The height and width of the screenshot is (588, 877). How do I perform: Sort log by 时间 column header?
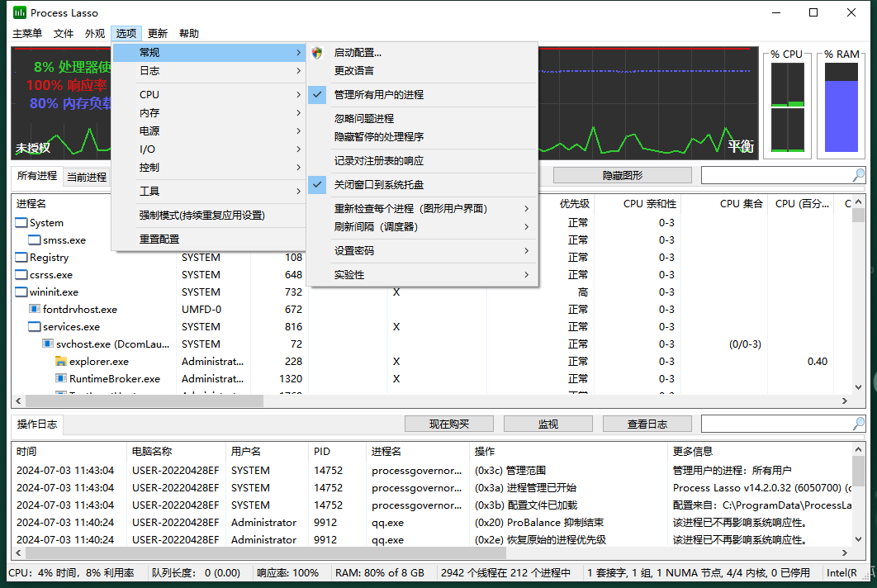(x=69, y=451)
